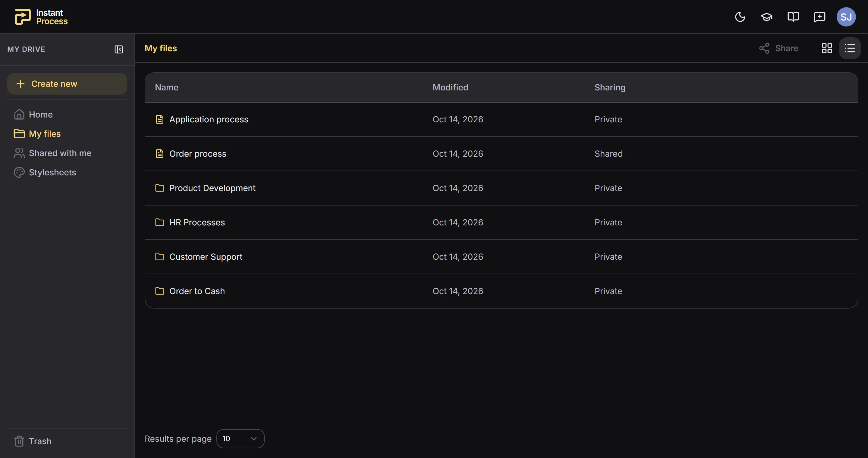Click folder icon of Customer Support

pos(160,257)
